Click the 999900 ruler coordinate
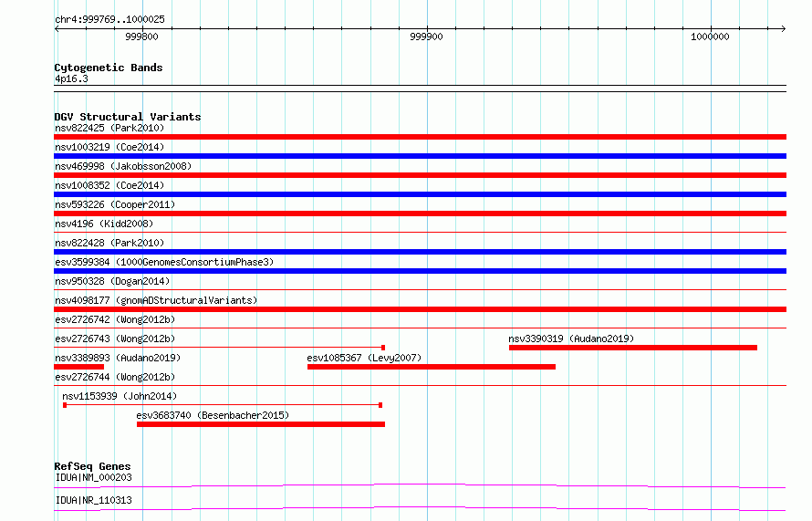The width and height of the screenshot is (812, 521). [426, 36]
